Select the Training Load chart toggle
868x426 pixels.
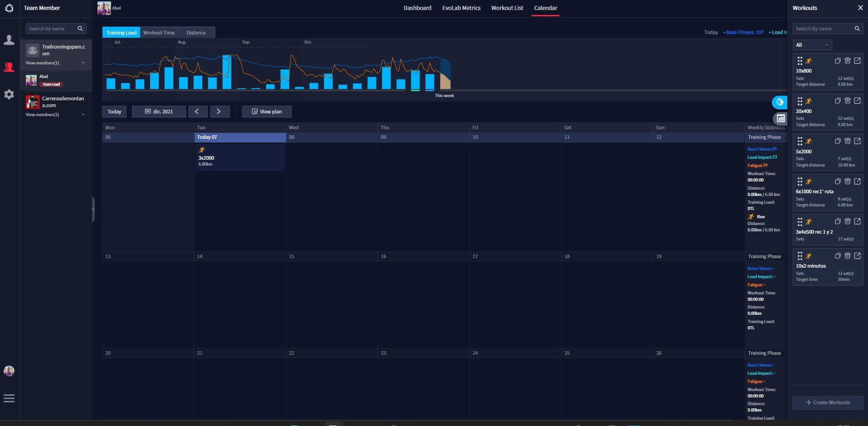121,33
